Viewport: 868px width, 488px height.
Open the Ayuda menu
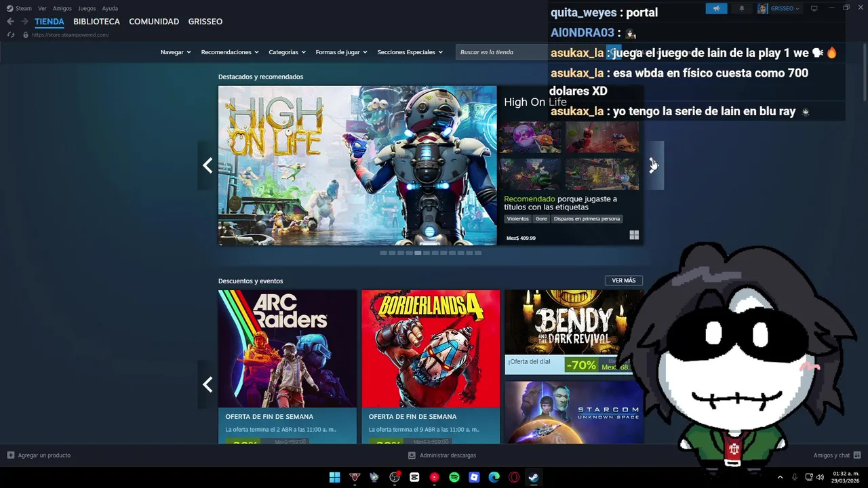pyautogui.click(x=110, y=8)
